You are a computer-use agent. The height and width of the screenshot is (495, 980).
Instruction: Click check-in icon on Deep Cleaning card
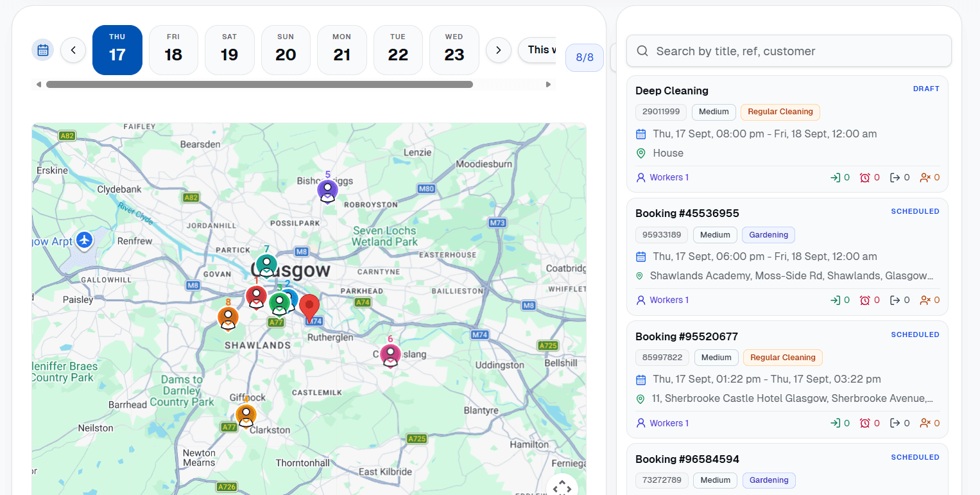836,177
